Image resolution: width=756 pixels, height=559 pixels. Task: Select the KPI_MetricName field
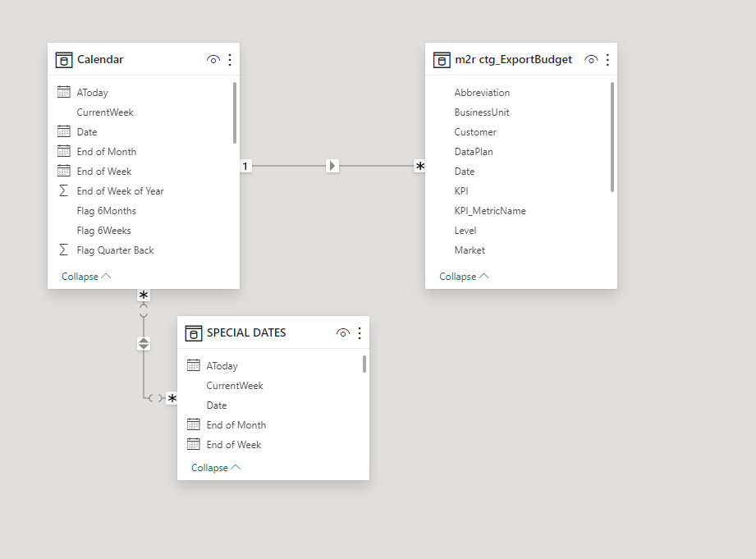point(490,211)
